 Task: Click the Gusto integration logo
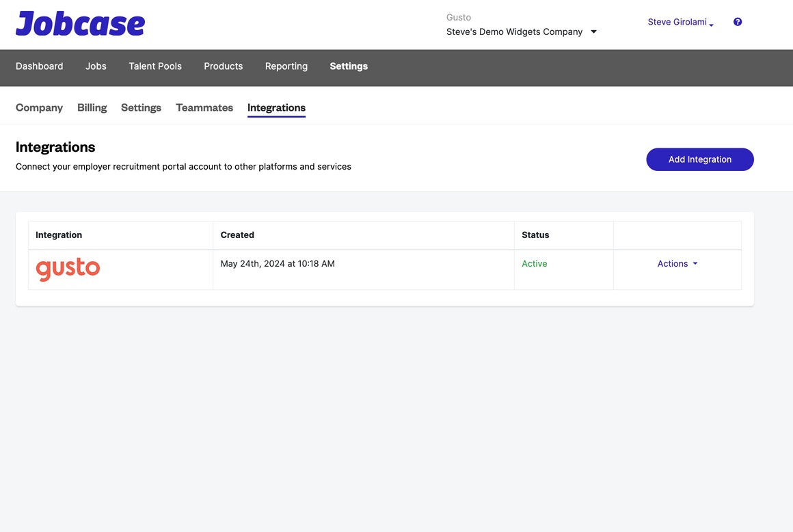pos(68,269)
